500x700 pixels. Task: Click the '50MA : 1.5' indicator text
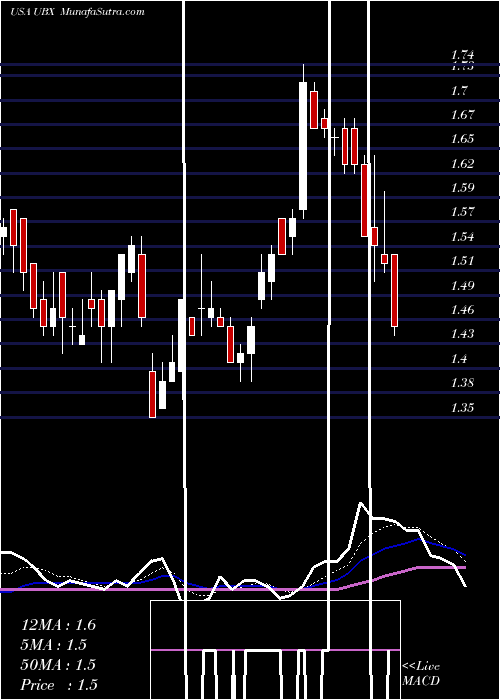pos(58,665)
